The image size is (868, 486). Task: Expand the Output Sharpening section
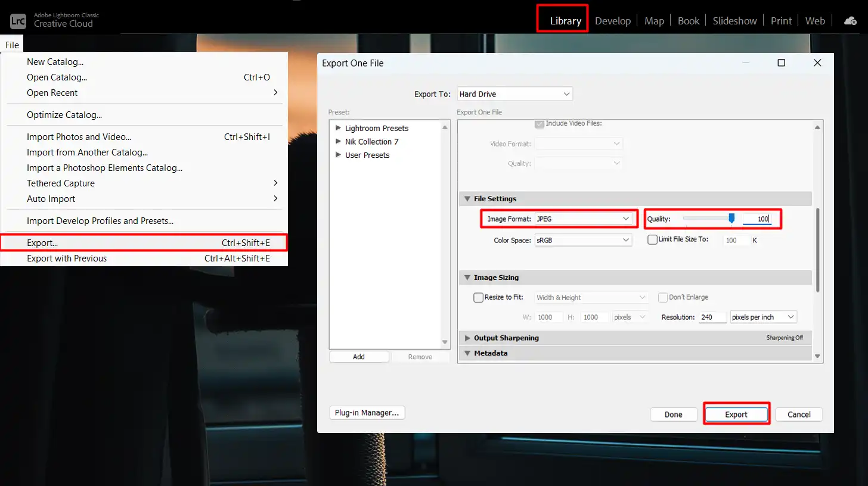pos(467,338)
